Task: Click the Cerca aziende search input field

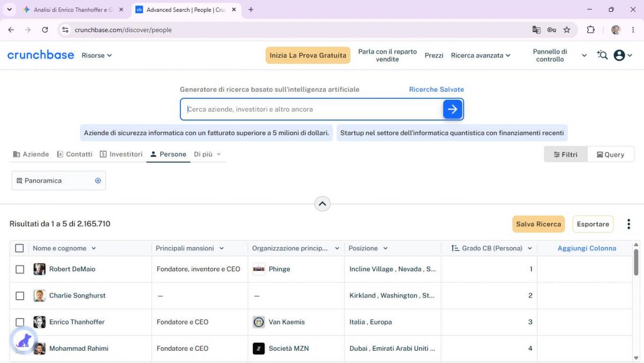Action: click(313, 109)
